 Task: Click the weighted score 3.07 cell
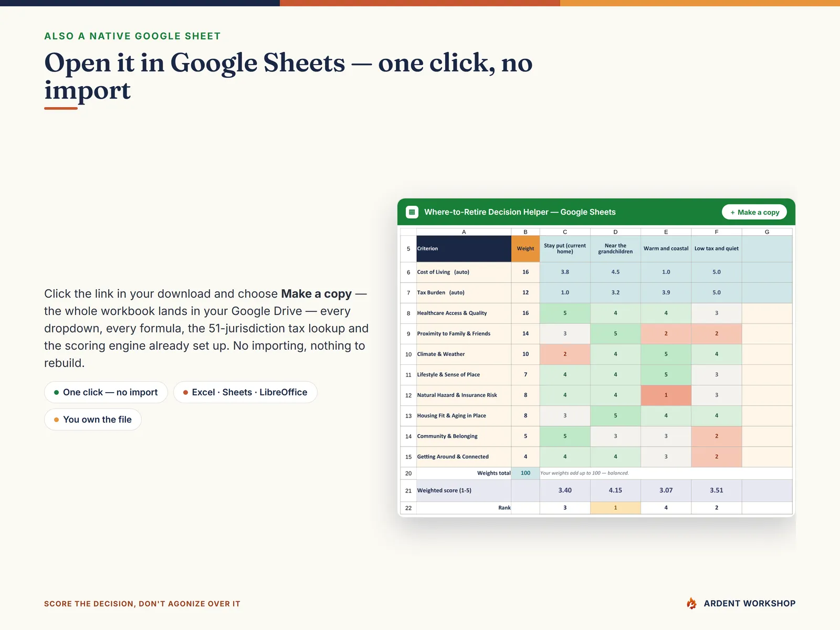click(x=666, y=490)
